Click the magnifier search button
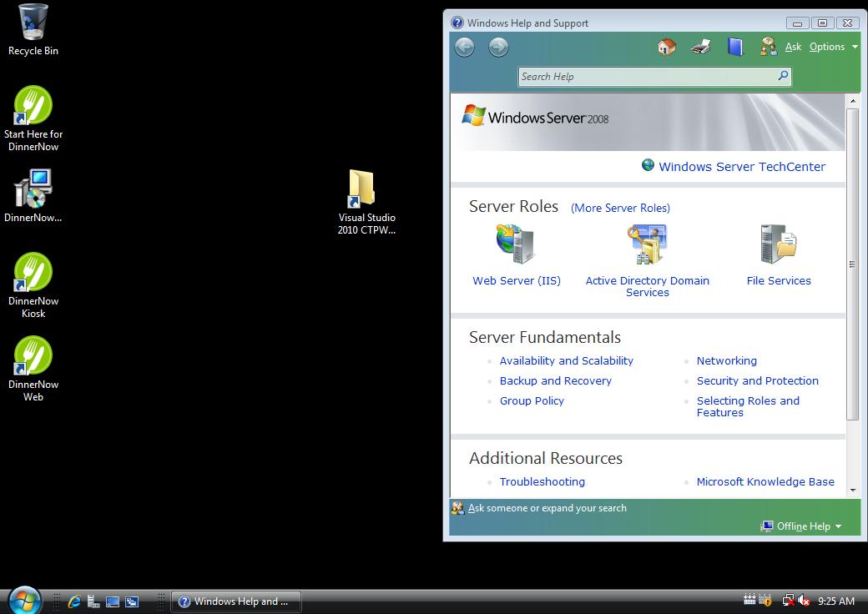 [783, 76]
